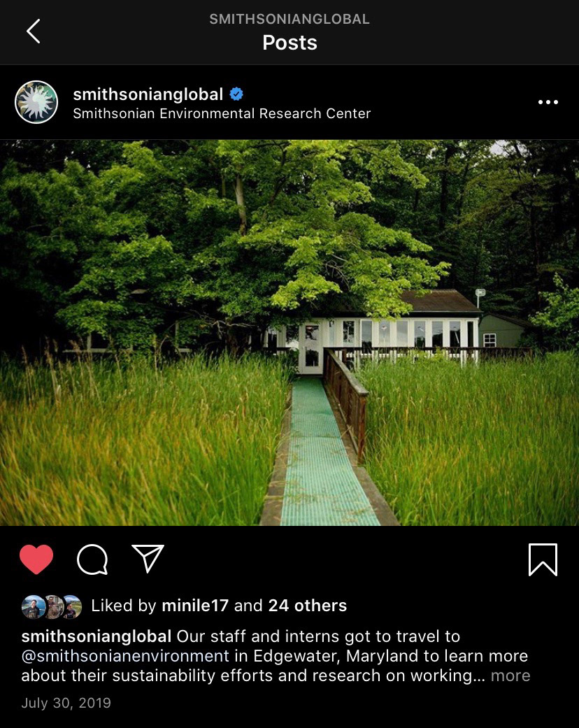This screenshot has width=579, height=728.
Task: Expand caption by tapping 'more'
Action: [x=510, y=676]
